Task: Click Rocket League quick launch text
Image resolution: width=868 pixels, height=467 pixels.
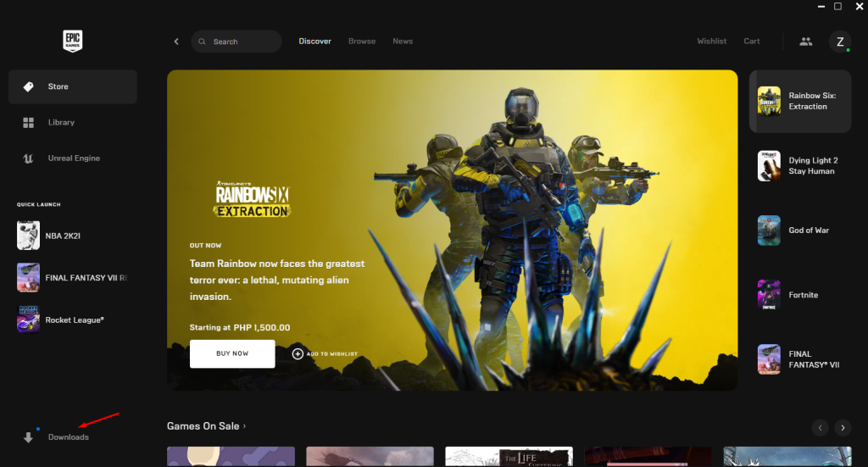Action: coord(75,320)
